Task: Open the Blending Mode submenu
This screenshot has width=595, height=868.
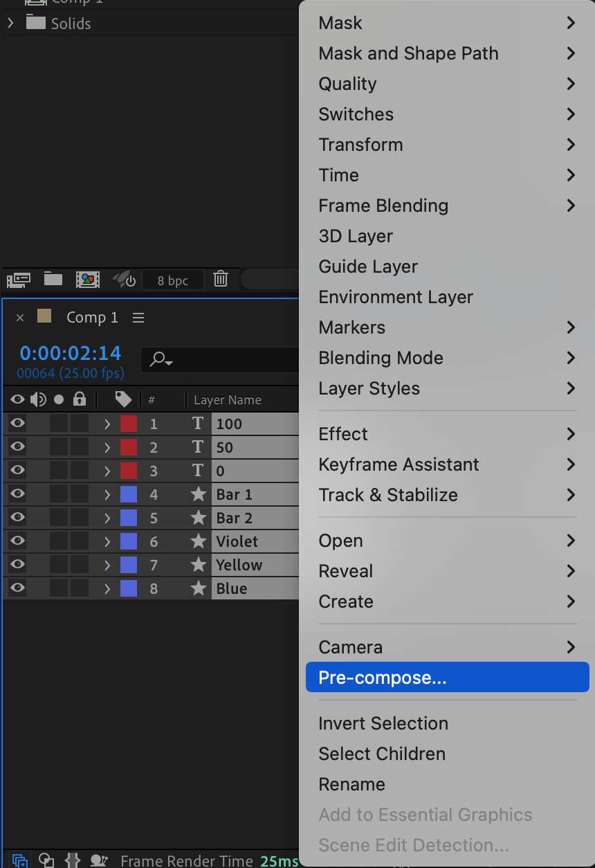Action: click(x=381, y=358)
